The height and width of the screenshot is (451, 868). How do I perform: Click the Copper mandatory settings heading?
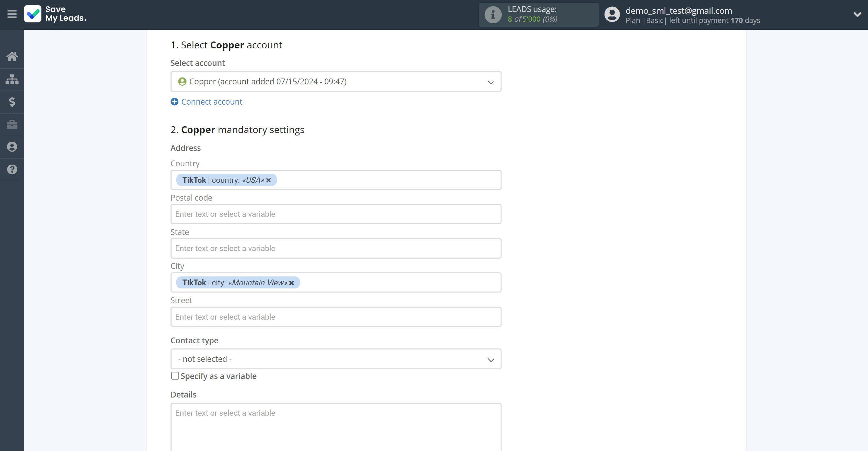pyautogui.click(x=237, y=130)
